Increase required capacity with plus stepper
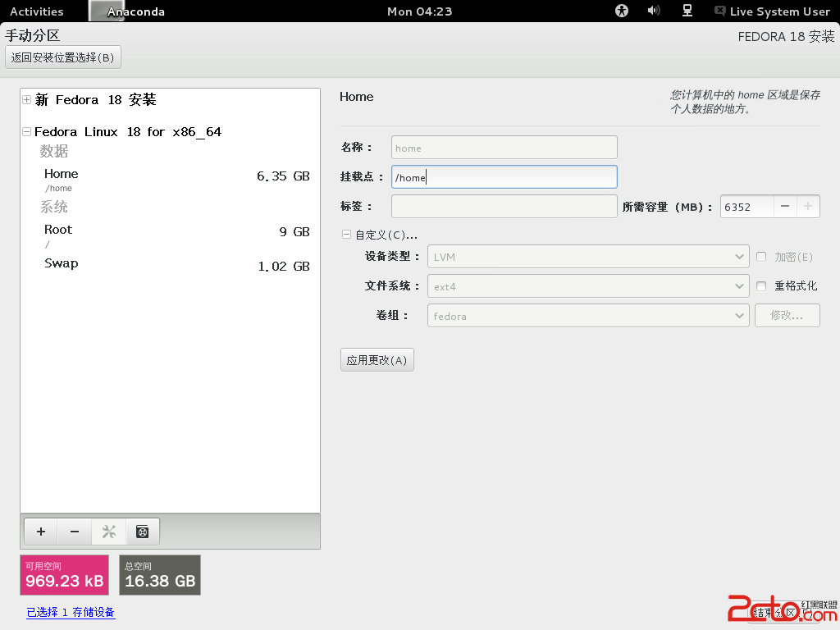 click(808, 206)
